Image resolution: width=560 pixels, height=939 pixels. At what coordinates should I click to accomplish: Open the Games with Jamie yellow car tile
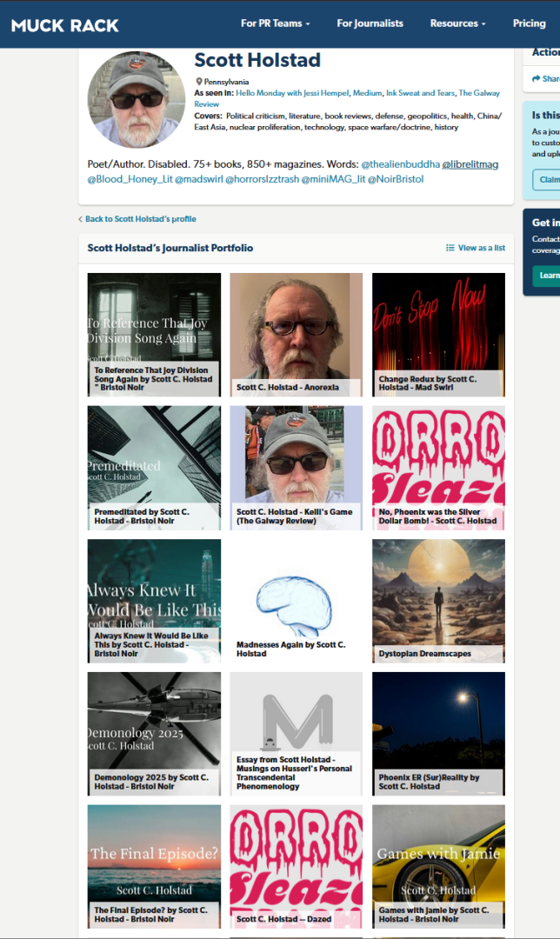[x=438, y=866]
